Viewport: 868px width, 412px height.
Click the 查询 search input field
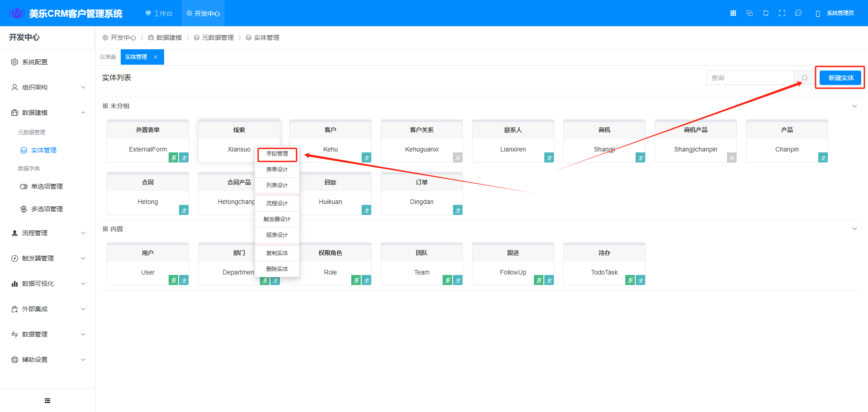point(750,78)
